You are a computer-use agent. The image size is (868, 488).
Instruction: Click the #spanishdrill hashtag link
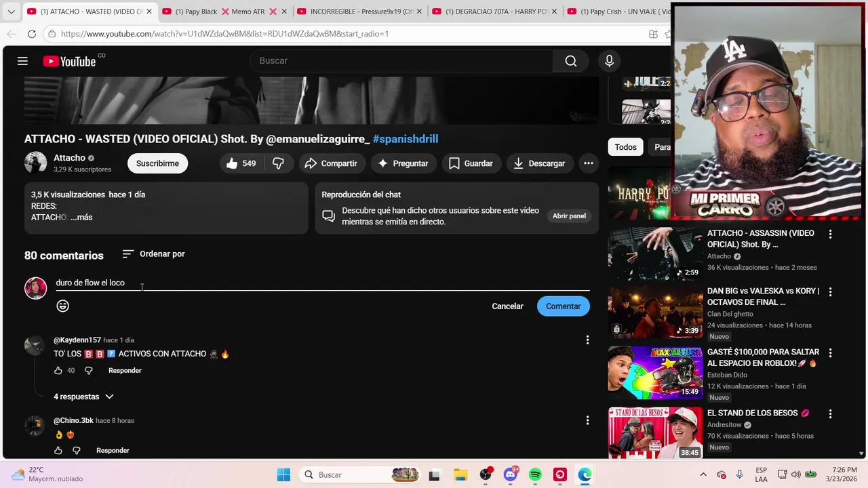406,139
